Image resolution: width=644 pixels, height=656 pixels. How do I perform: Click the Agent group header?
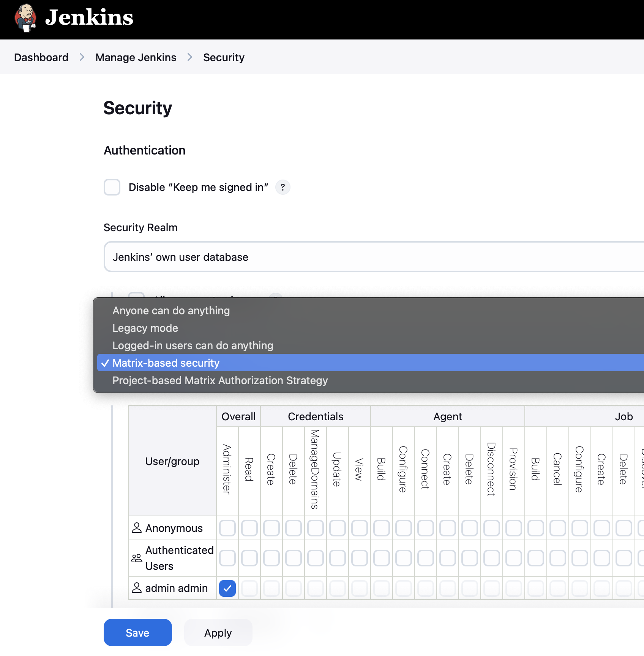pyautogui.click(x=448, y=416)
